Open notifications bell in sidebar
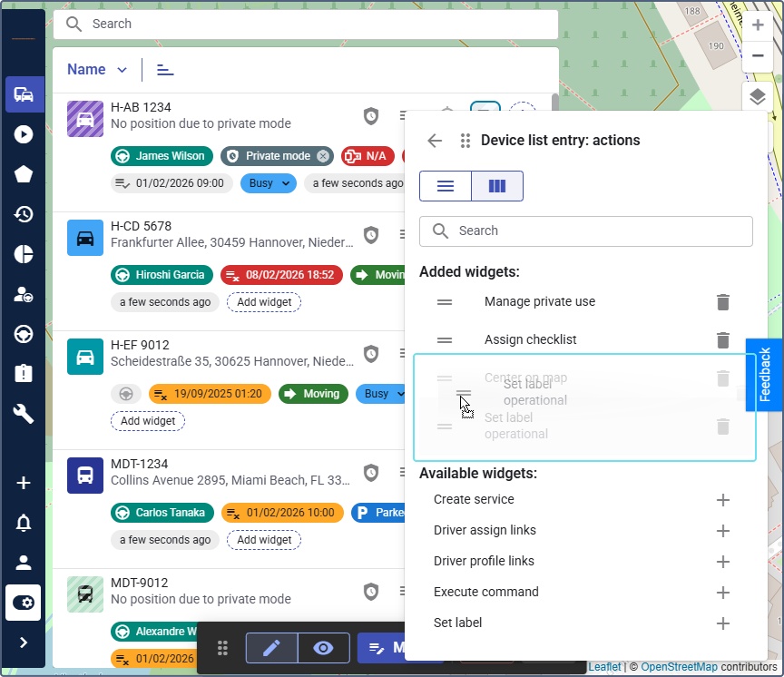Screen dimensions: 784x677 (x=24, y=523)
